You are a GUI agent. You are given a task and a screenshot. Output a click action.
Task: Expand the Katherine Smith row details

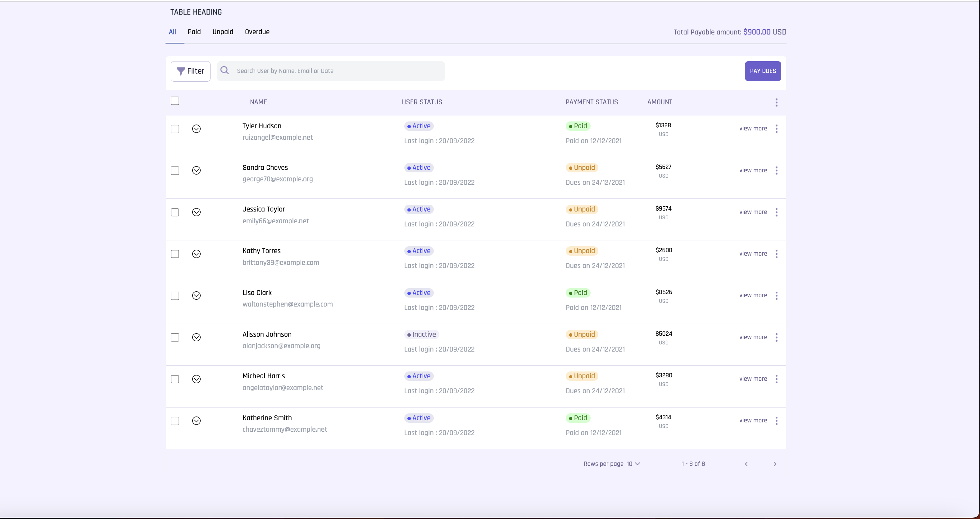click(x=196, y=421)
